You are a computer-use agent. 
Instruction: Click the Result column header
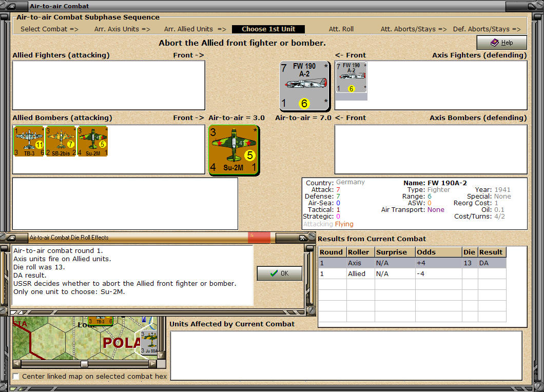coord(492,252)
